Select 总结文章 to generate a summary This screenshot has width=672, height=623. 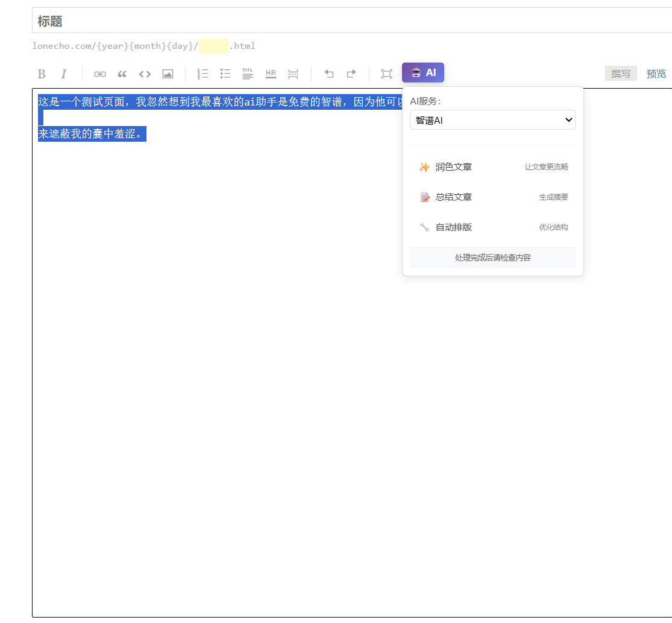(492, 197)
